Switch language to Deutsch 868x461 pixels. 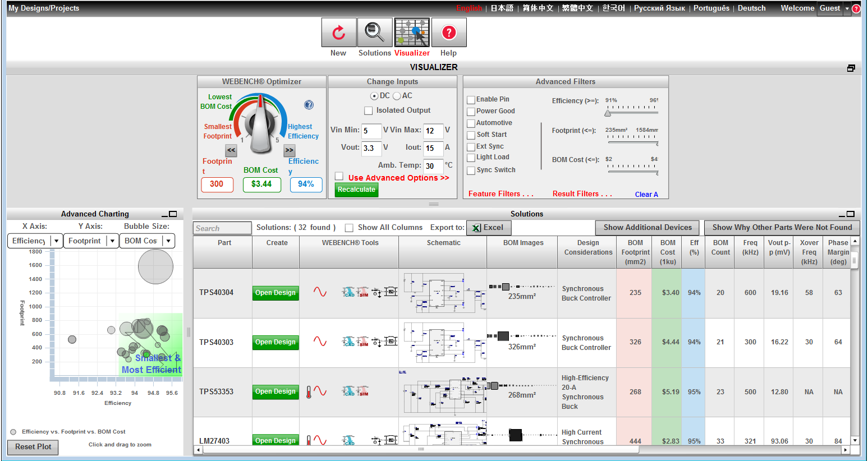tap(751, 8)
